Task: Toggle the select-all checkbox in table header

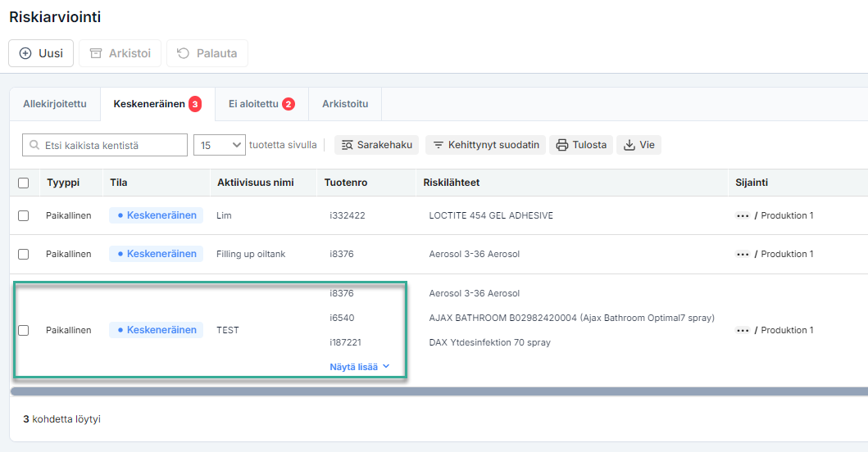Action: coord(23,183)
